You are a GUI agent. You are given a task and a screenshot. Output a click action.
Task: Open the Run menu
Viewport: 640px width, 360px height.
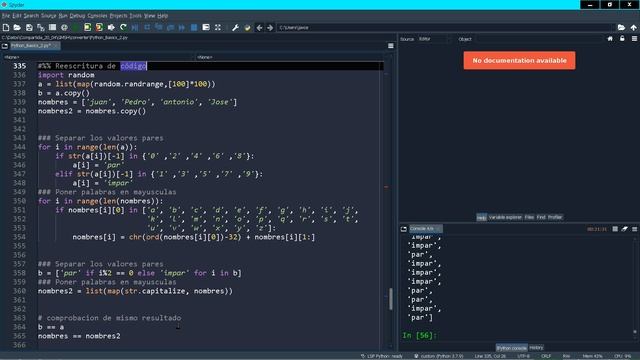(63, 16)
